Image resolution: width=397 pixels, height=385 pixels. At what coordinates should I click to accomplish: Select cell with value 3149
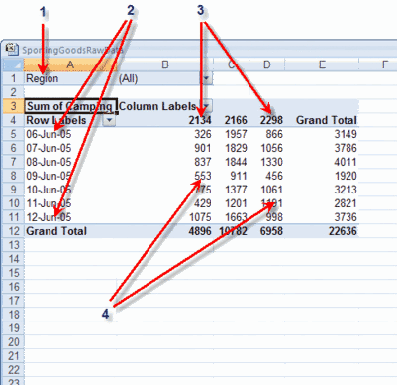(x=346, y=134)
